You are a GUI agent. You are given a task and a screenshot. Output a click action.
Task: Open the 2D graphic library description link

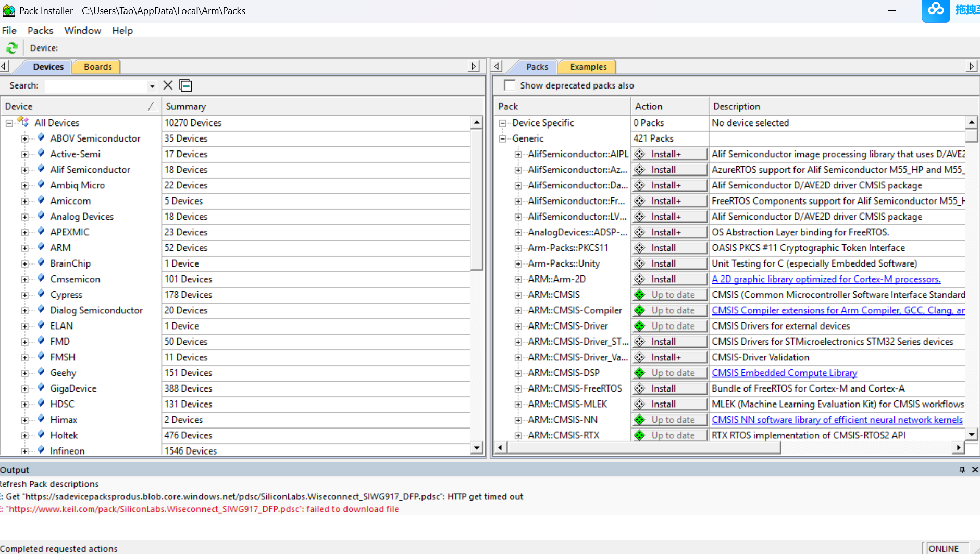point(826,279)
